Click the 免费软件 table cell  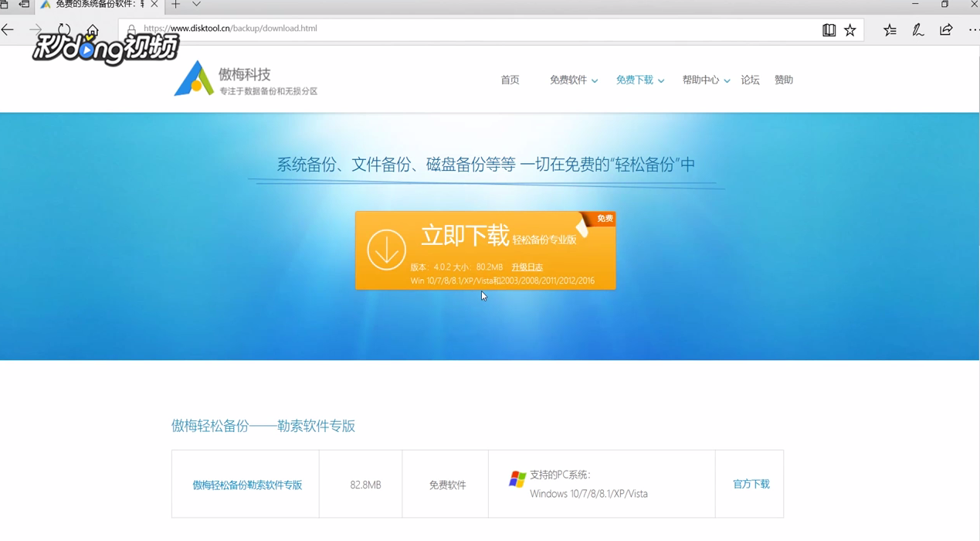[x=447, y=485]
